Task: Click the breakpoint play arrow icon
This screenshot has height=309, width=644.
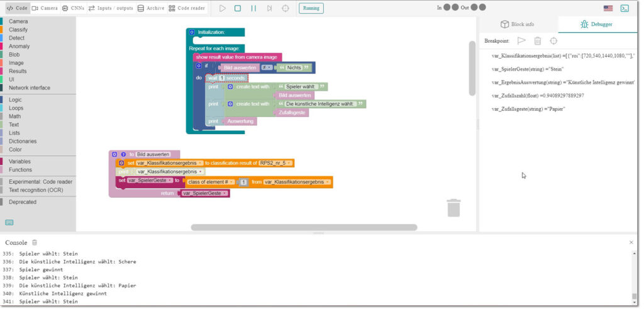Action: (521, 41)
